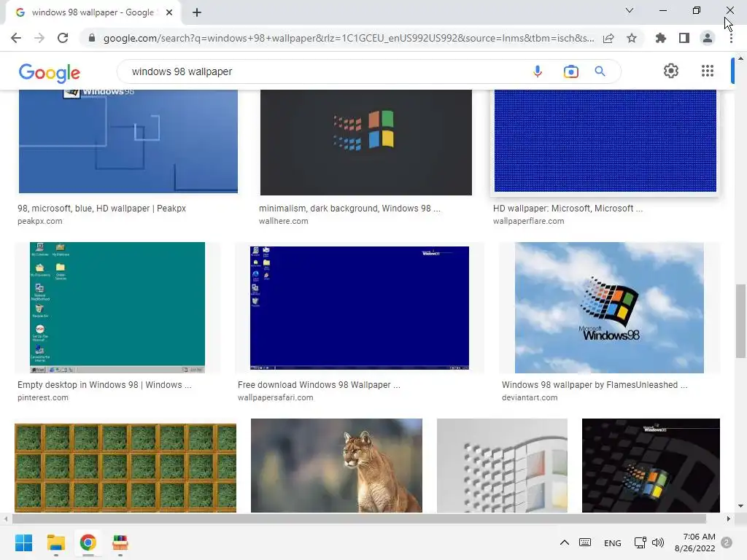The image size is (747, 560).
Task: Reload the current page
Action: coord(63,38)
